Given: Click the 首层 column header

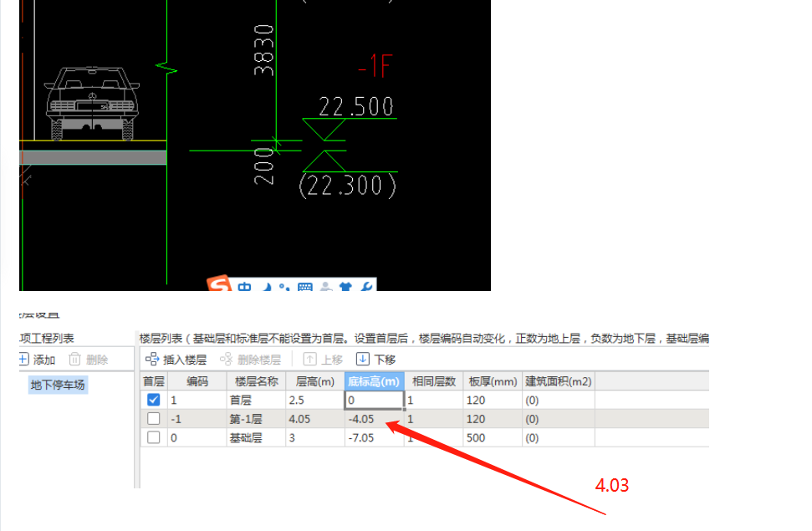Looking at the screenshot, I should tap(154, 381).
